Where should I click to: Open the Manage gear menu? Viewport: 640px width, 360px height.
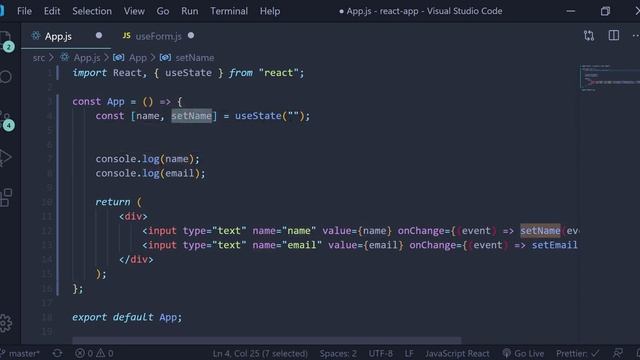[6, 323]
